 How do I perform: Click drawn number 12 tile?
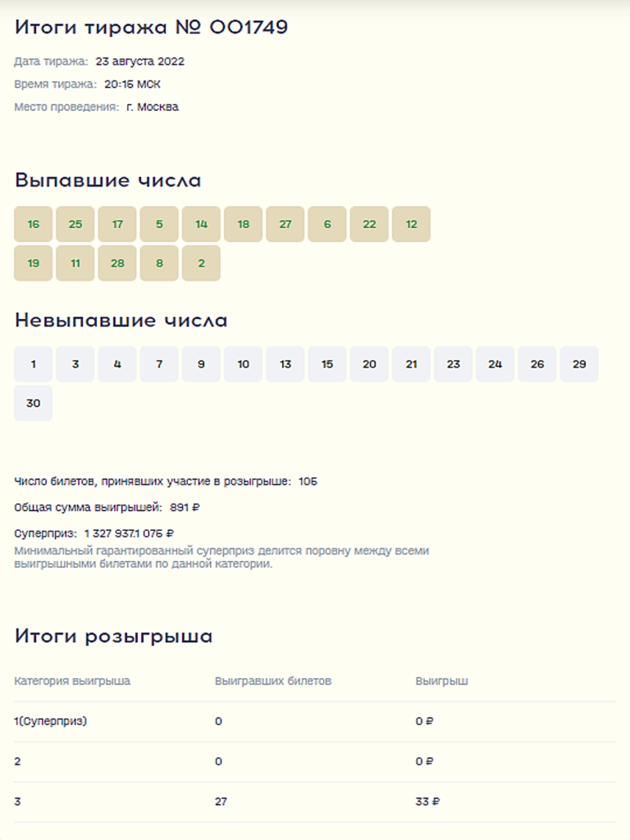[411, 224]
